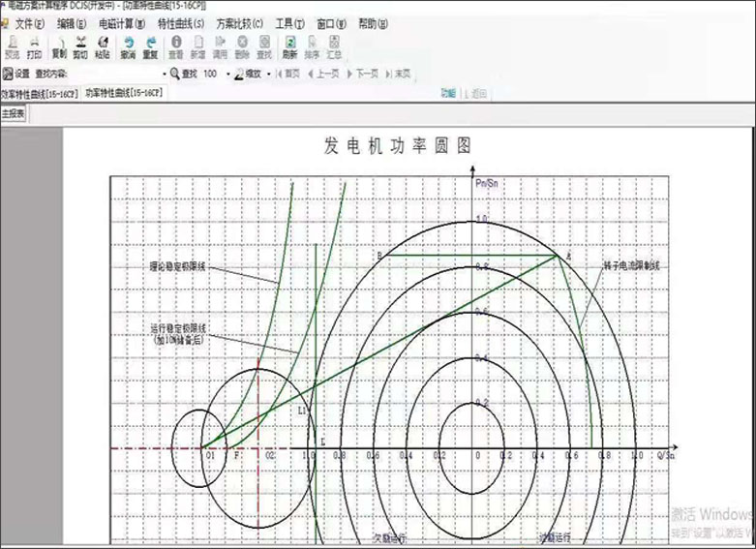Go to 下一页 (next page)
The width and height of the screenshot is (756, 549).
363,73
